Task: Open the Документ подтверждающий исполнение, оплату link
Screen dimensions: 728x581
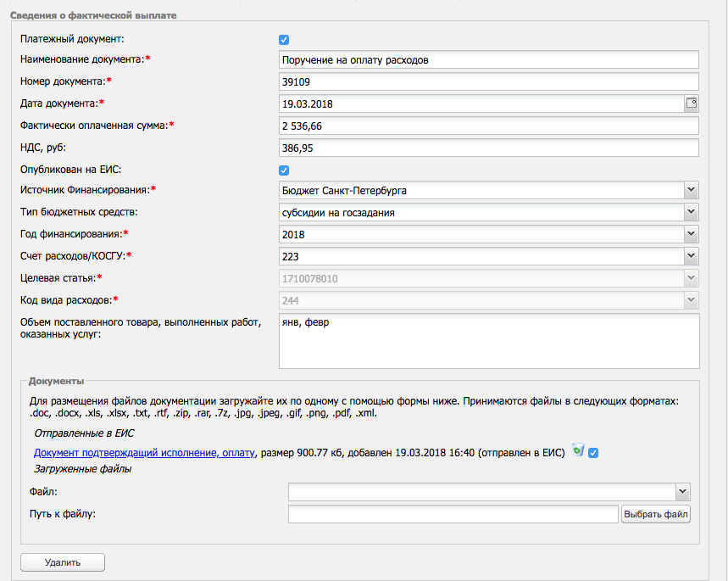Action: (144, 453)
